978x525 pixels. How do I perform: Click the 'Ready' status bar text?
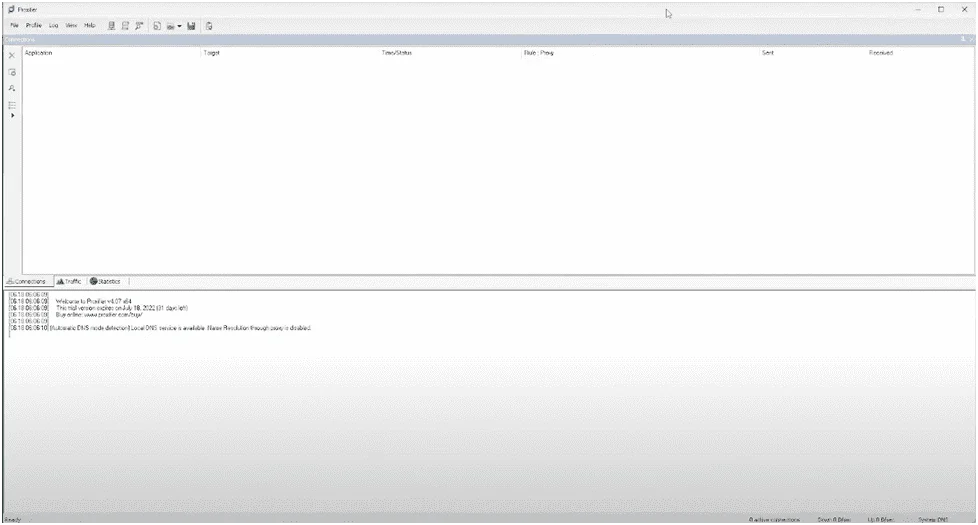point(12,519)
